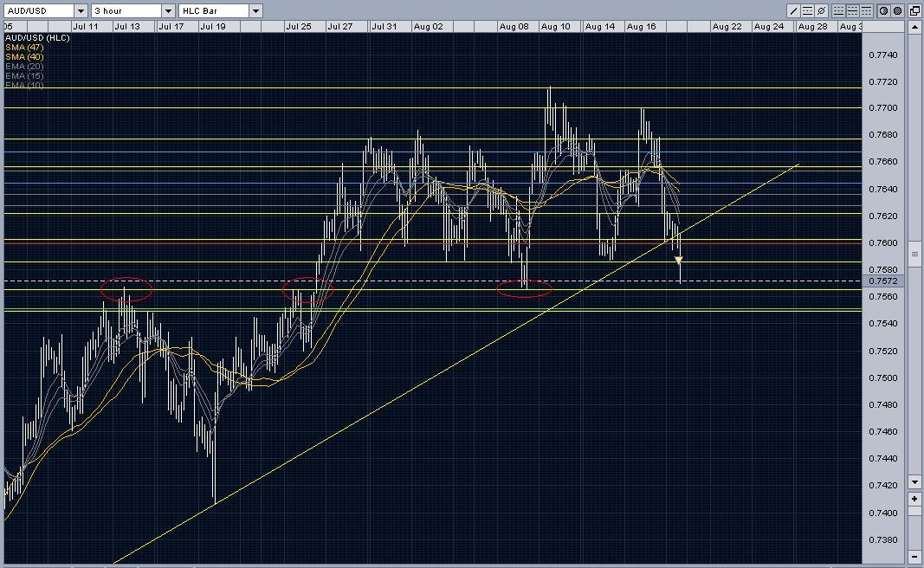
Task: Click the light dotted octagon icon
Action: (883, 11)
